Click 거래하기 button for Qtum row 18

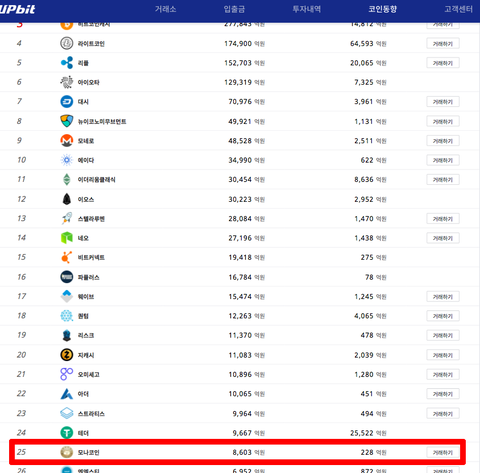point(443,316)
